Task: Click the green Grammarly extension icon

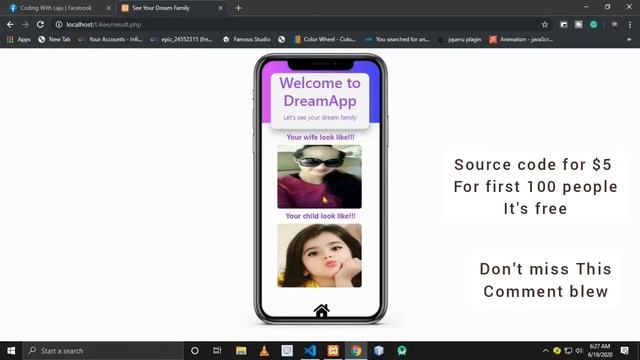Action: (593, 24)
